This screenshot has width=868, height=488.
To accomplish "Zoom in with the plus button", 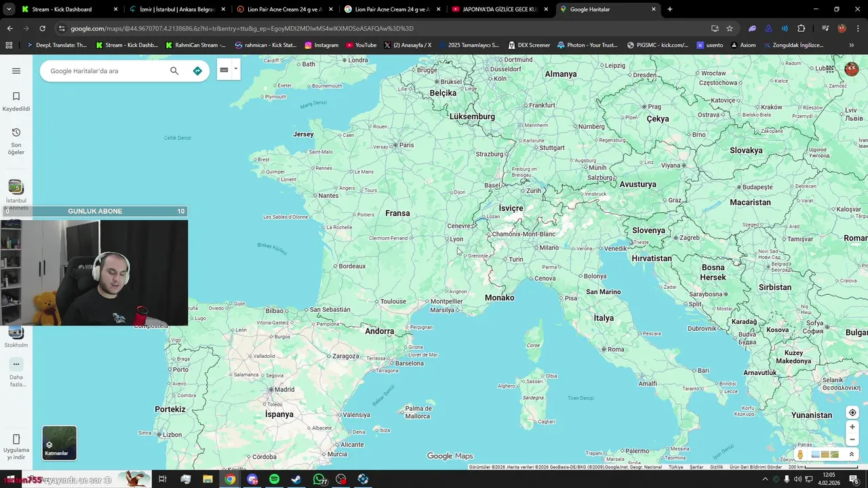I will click(852, 427).
